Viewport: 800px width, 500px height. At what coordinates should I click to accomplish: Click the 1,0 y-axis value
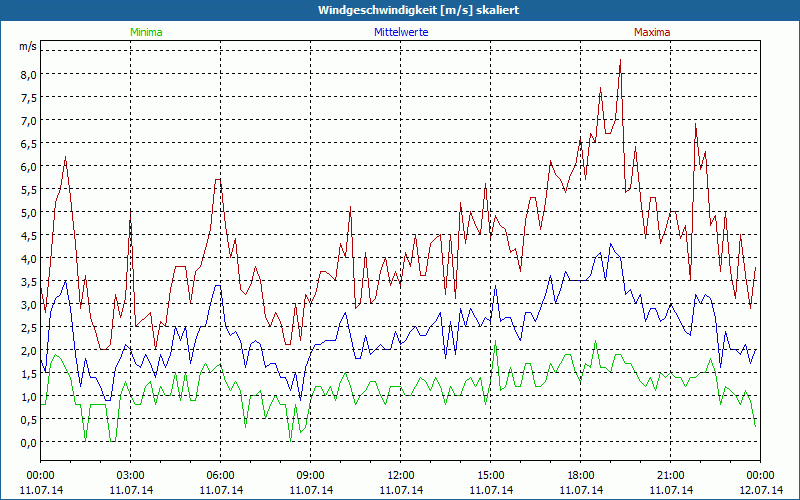[29, 396]
